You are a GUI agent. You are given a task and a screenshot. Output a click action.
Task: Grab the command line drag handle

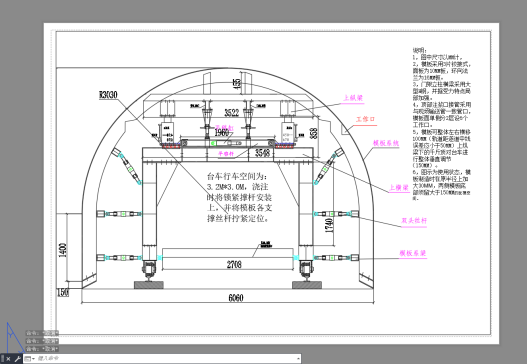click(2, 359)
